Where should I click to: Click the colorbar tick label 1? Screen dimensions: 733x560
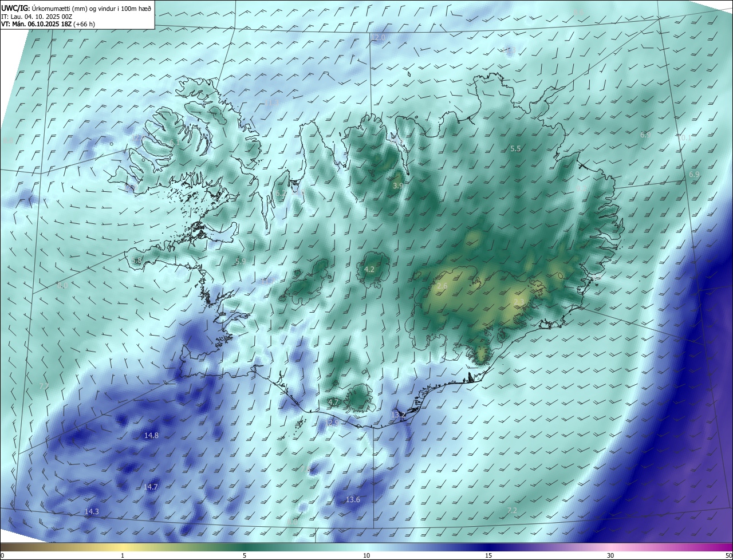pyautogui.click(x=123, y=555)
